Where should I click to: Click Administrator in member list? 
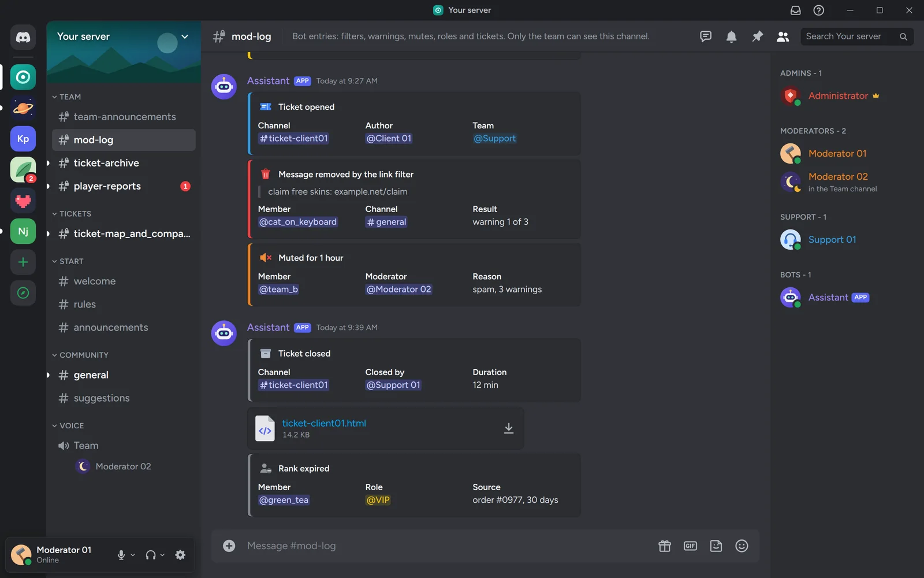[x=837, y=96]
